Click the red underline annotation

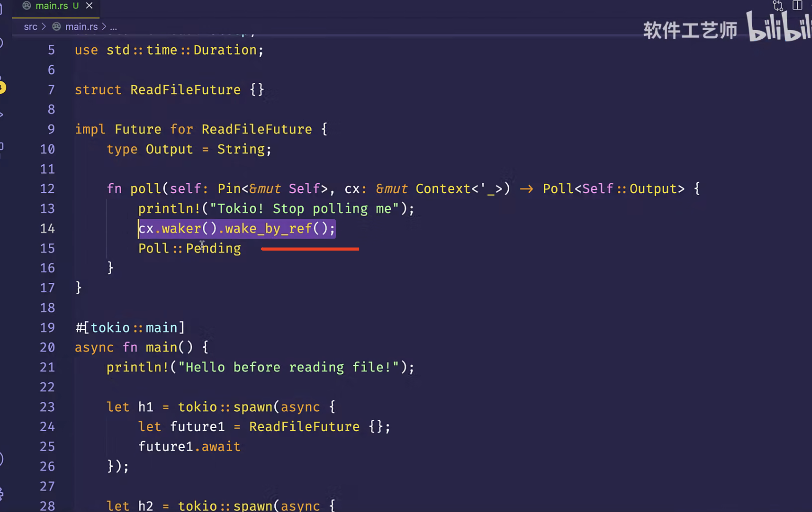(x=309, y=249)
